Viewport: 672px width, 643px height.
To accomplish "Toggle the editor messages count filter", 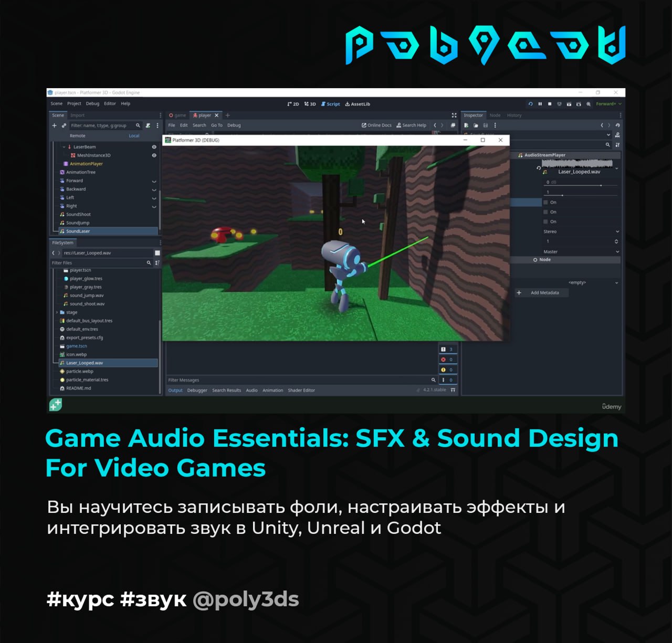I will 448,380.
